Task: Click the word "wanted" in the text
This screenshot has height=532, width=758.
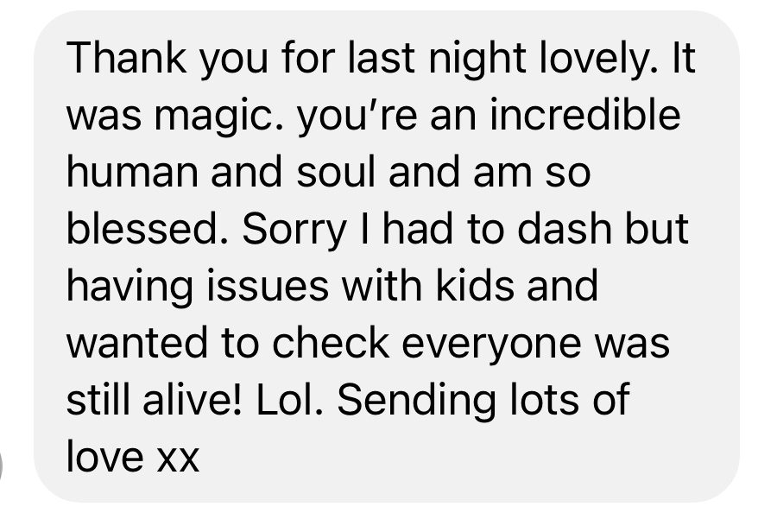Action: [136, 343]
